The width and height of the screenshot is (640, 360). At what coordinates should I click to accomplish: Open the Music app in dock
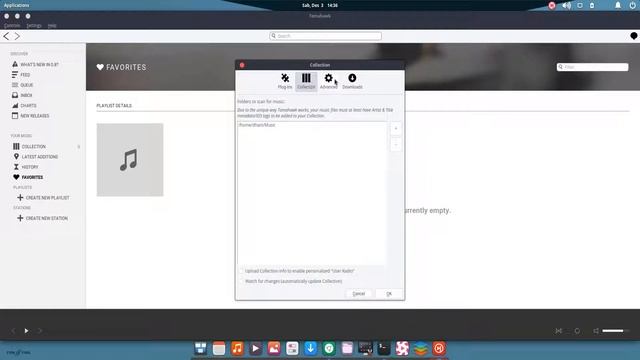click(x=237, y=348)
